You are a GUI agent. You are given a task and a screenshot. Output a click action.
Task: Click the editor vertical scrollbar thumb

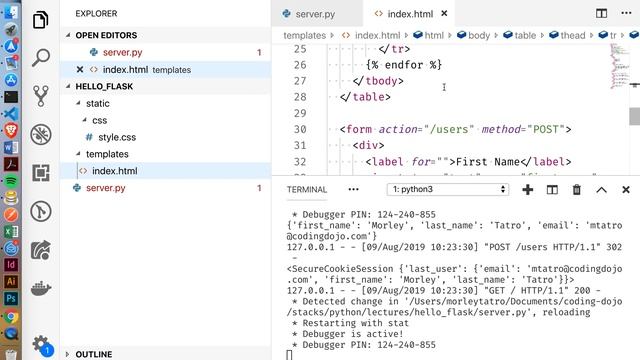click(x=634, y=116)
